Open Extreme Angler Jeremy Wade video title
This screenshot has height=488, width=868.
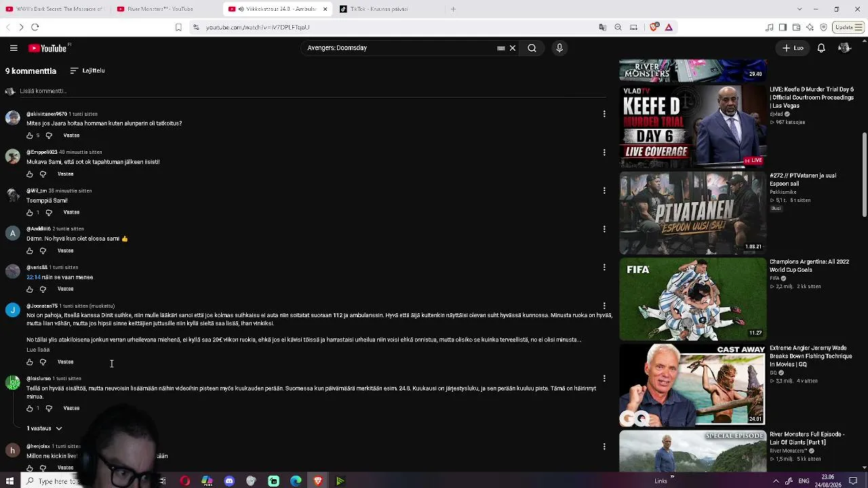tap(810, 356)
